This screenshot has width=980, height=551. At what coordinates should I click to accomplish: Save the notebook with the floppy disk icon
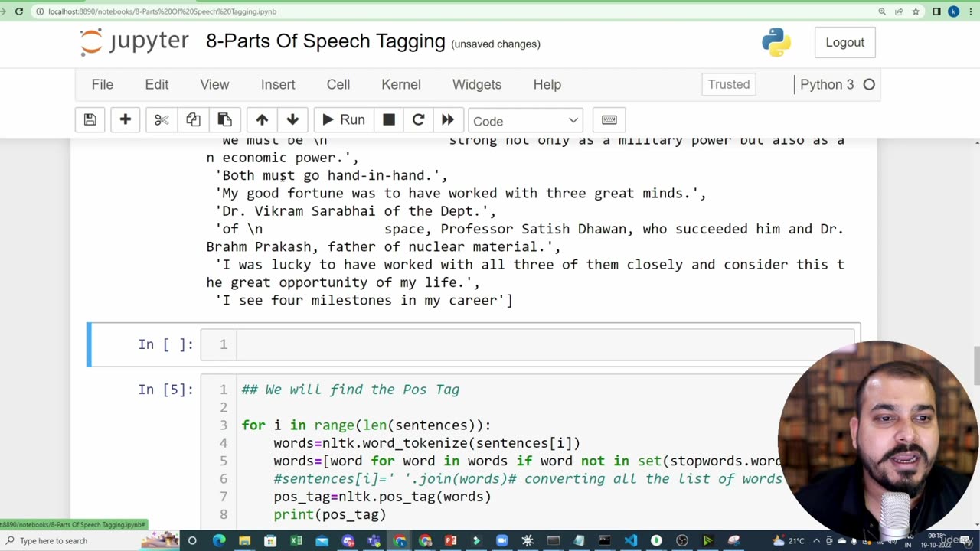tap(90, 120)
